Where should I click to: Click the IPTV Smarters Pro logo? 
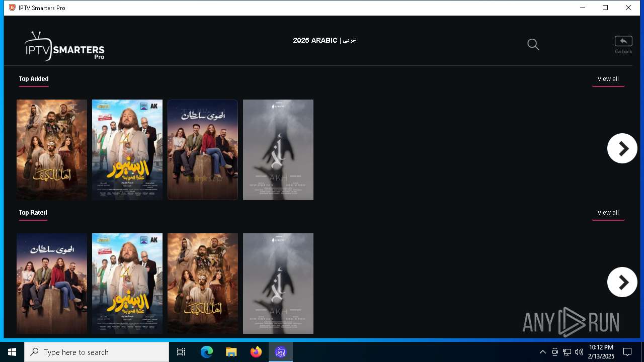(65, 46)
